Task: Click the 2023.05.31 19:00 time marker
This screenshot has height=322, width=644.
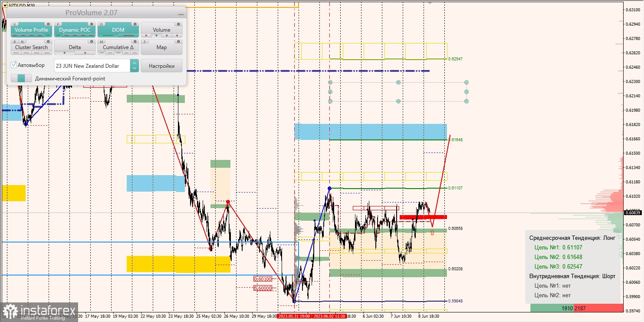Action: [x=295, y=316]
